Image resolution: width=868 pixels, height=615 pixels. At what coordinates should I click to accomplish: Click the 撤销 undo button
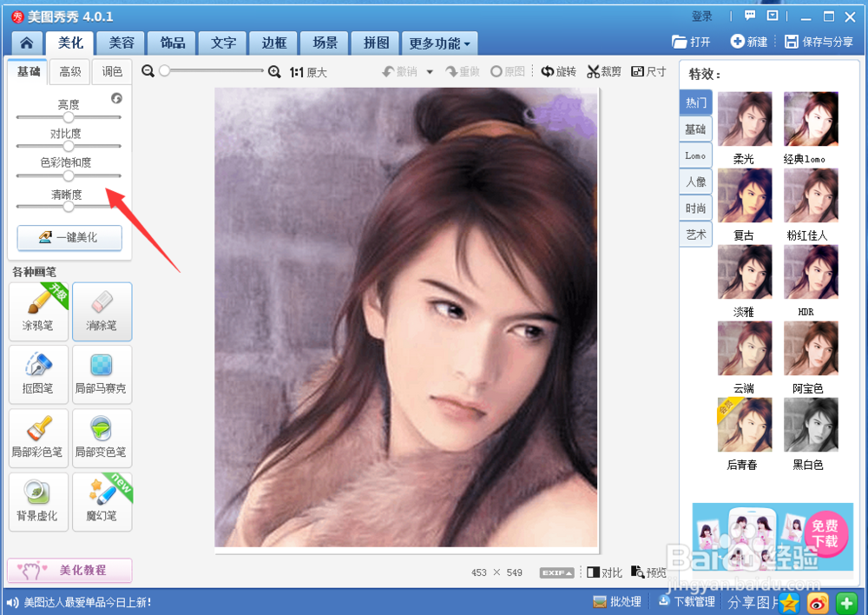(x=399, y=71)
